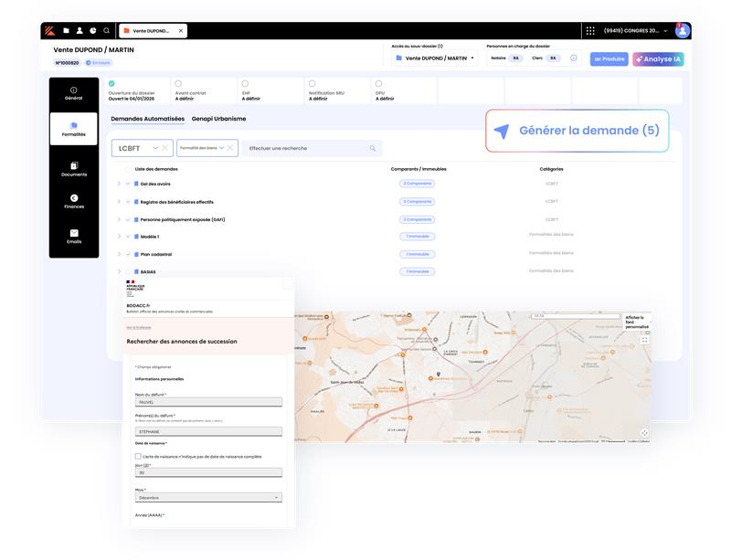Click the info icon next to Clerc
The width and height of the screenshot is (731, 560).
point(574,58)
